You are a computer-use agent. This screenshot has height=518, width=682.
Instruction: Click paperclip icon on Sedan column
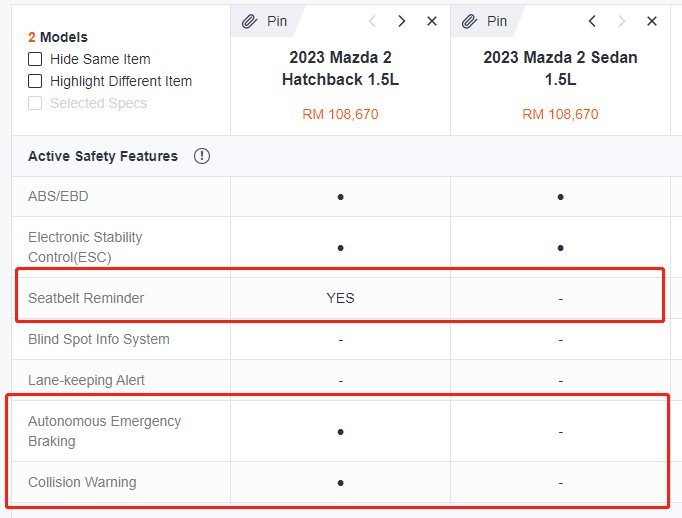point(470,21)
